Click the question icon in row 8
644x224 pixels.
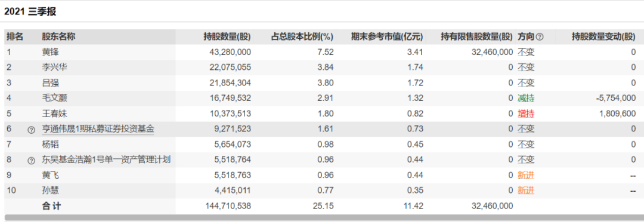click(31, 161)
